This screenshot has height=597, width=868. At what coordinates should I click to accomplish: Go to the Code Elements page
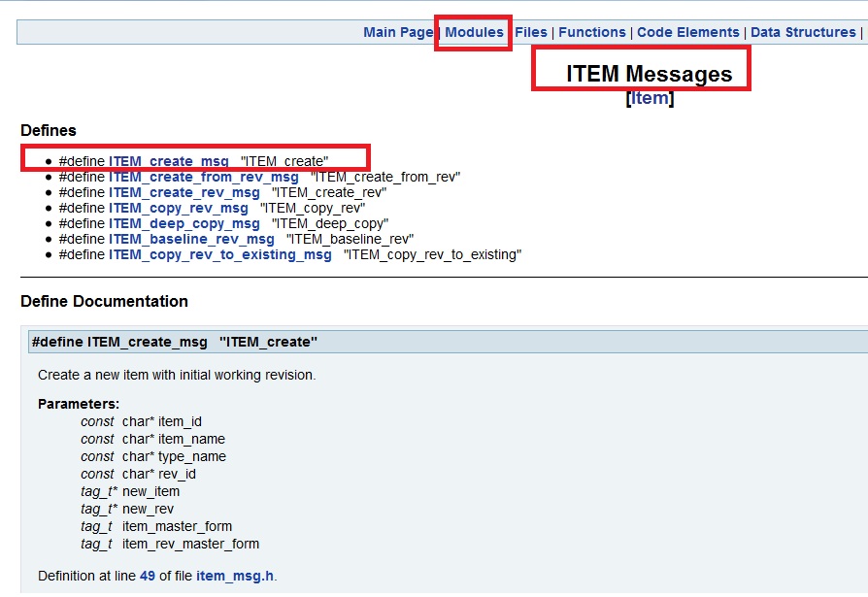click(688, 32)
